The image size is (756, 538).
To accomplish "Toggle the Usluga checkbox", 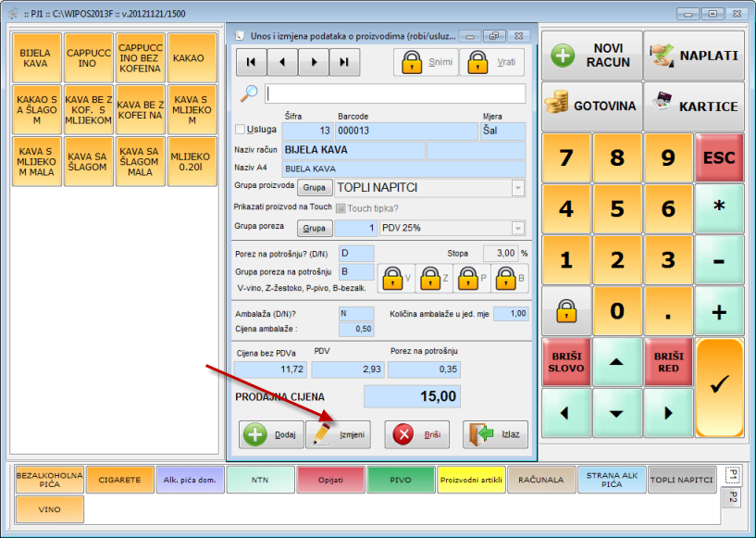I will (242, 130).
